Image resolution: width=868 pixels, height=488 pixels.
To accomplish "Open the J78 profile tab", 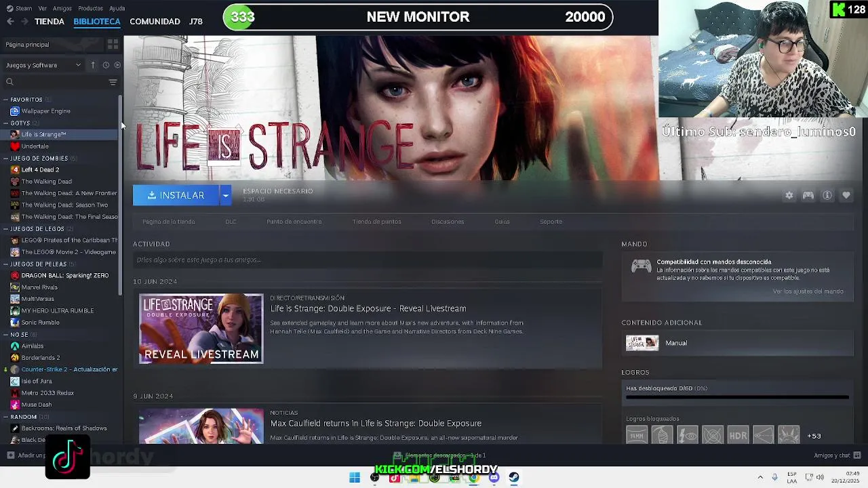I will click(196, 22).
